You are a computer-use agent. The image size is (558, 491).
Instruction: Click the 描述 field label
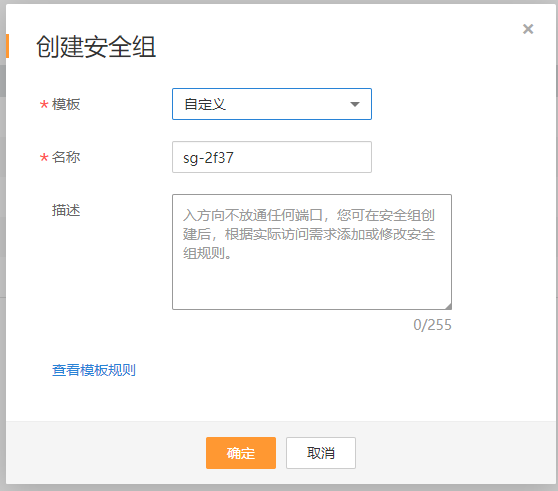[x=66, y=210]
